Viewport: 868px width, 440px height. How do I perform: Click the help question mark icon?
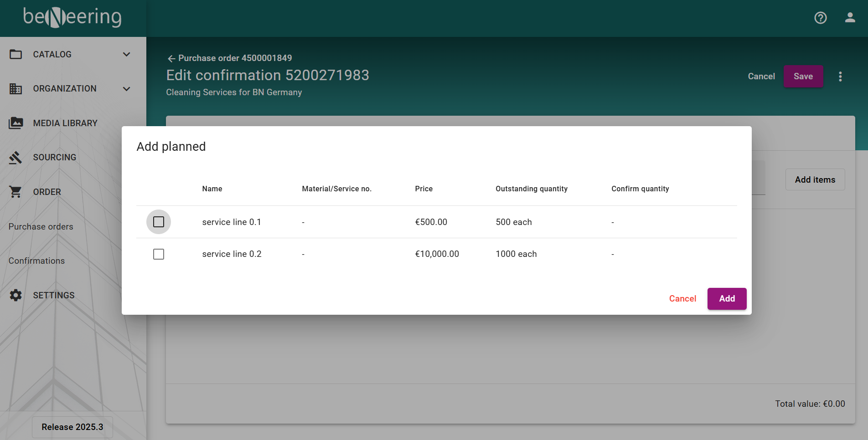[x=820, y=18]
